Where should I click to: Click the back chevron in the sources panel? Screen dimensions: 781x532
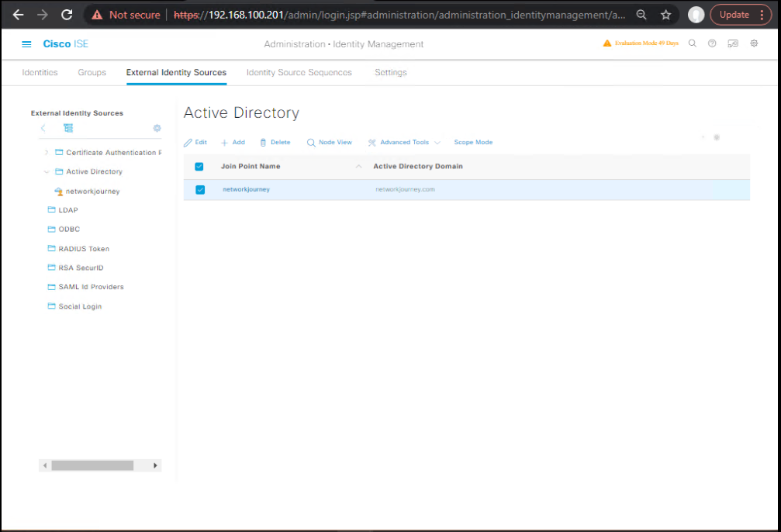pos(43,128)
